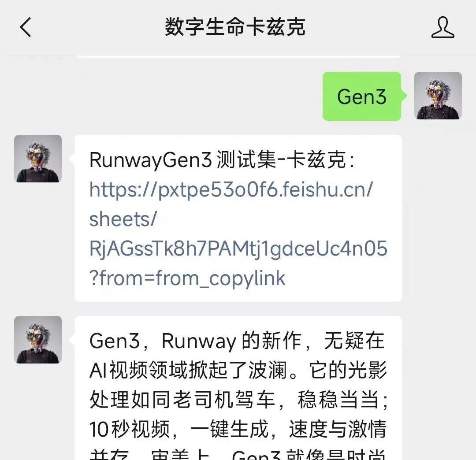
Task: Tap the line 处理如同老司机驾车
Action: click(x=238, y=400)
